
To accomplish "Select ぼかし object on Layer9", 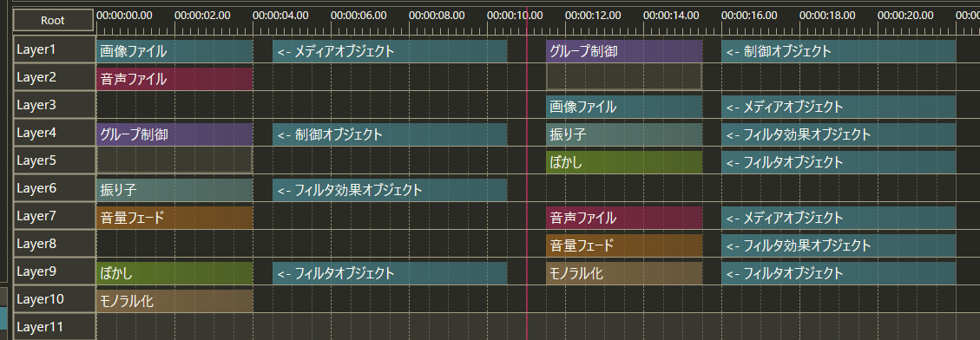I will (x=174, y=273).
